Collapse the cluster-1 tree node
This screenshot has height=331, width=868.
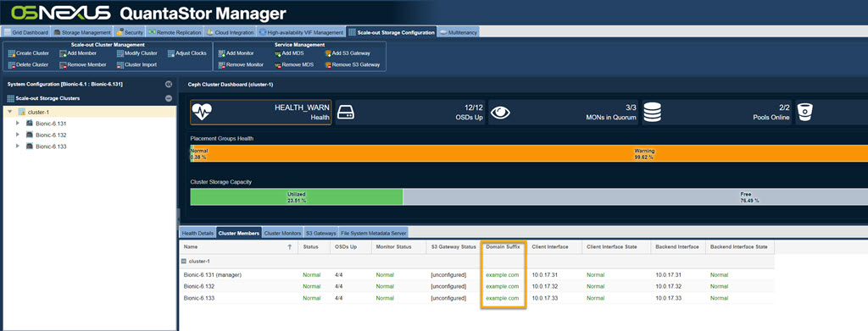(9, 112)
